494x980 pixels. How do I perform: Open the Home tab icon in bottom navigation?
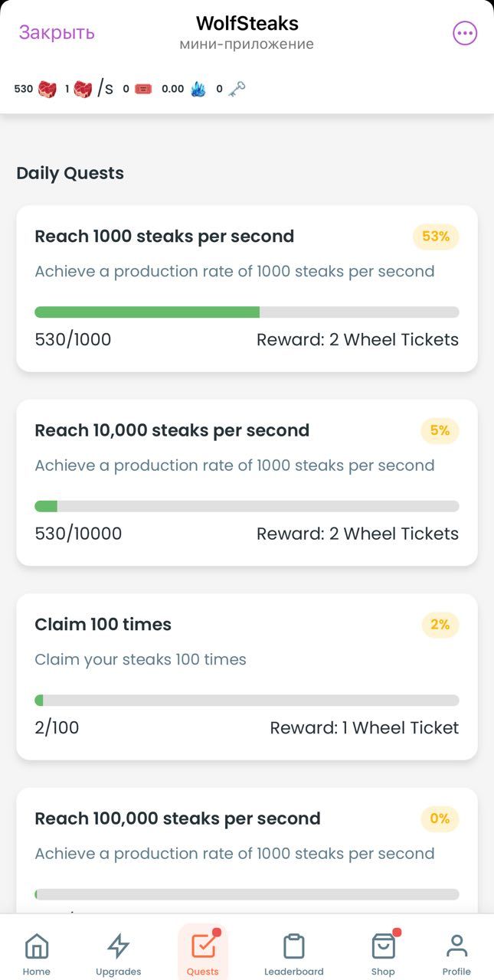36,947
